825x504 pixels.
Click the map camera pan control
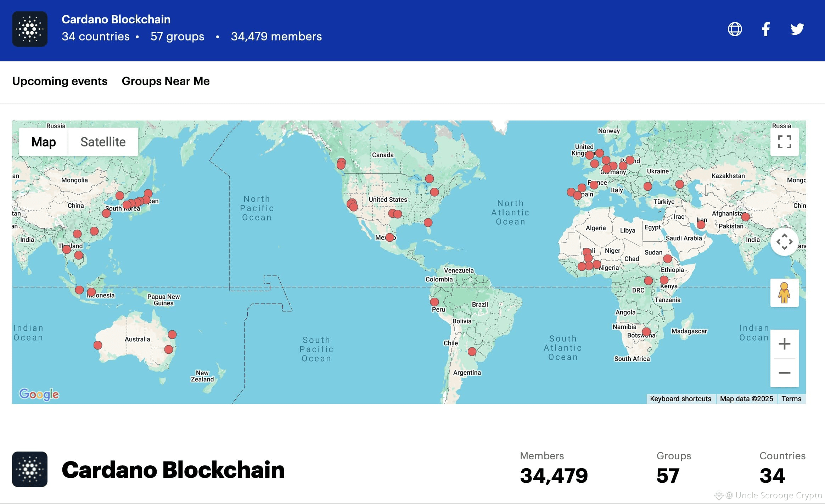coord(784,242)
